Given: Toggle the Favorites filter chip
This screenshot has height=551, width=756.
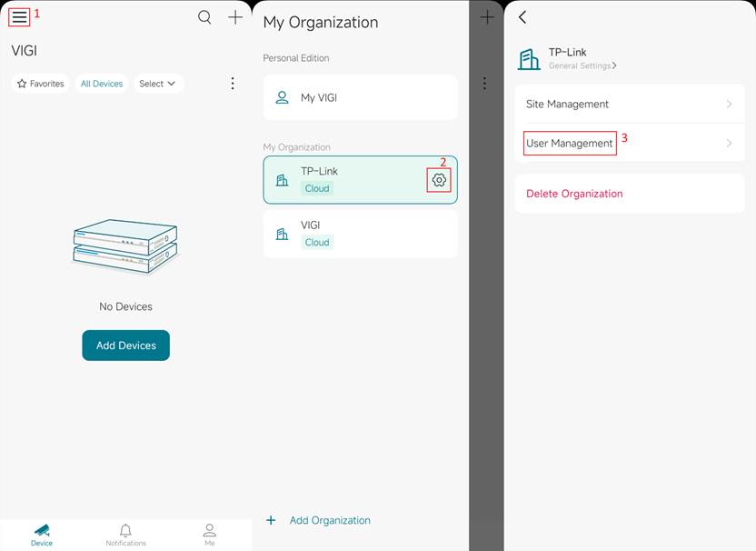Looking at the screenshot, I should 41,84.
